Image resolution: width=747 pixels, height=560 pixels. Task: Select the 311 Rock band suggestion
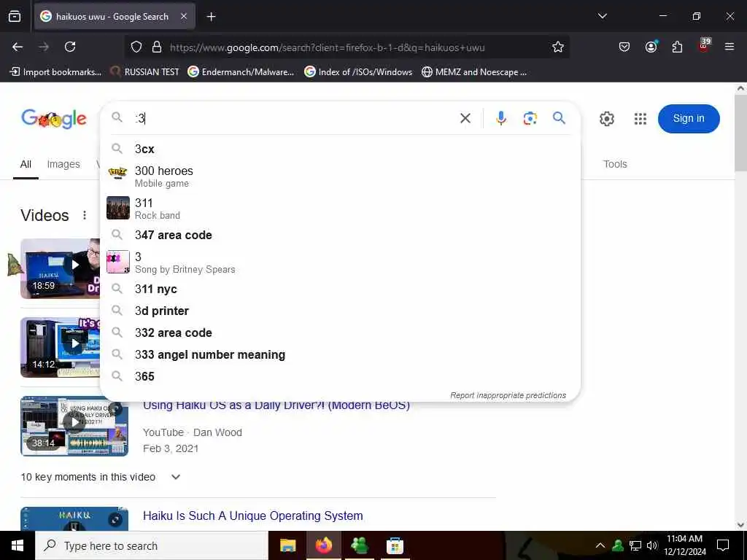coord(340,209)
